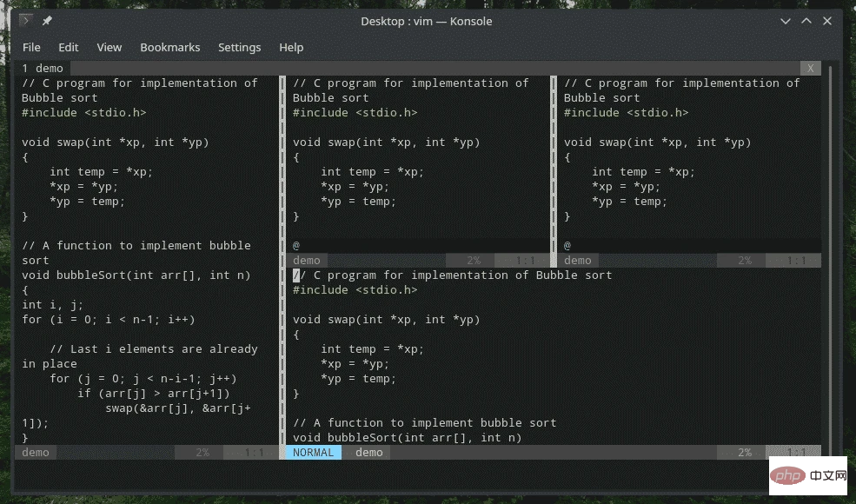The image size is (856, 504).
Task: Open the Help menu
Action: (291, 47)
